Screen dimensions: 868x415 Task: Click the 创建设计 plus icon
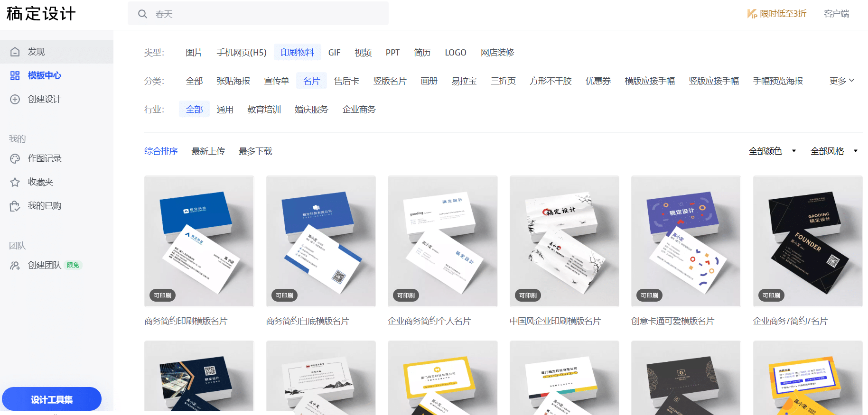click(x=15, y=99)
